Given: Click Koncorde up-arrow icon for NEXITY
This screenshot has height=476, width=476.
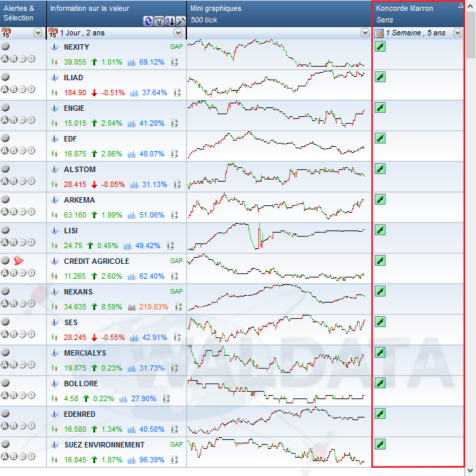Looking at the screenshot, I should [380, 46].
